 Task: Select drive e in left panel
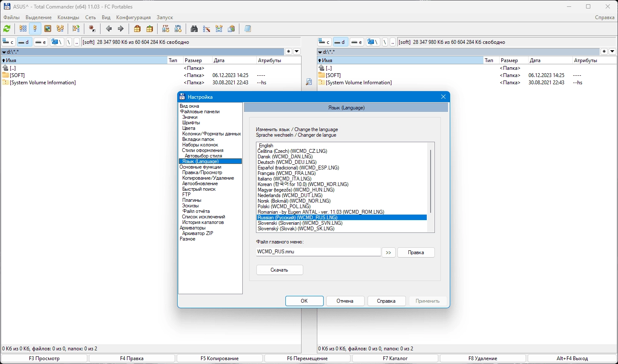(40, 42)
